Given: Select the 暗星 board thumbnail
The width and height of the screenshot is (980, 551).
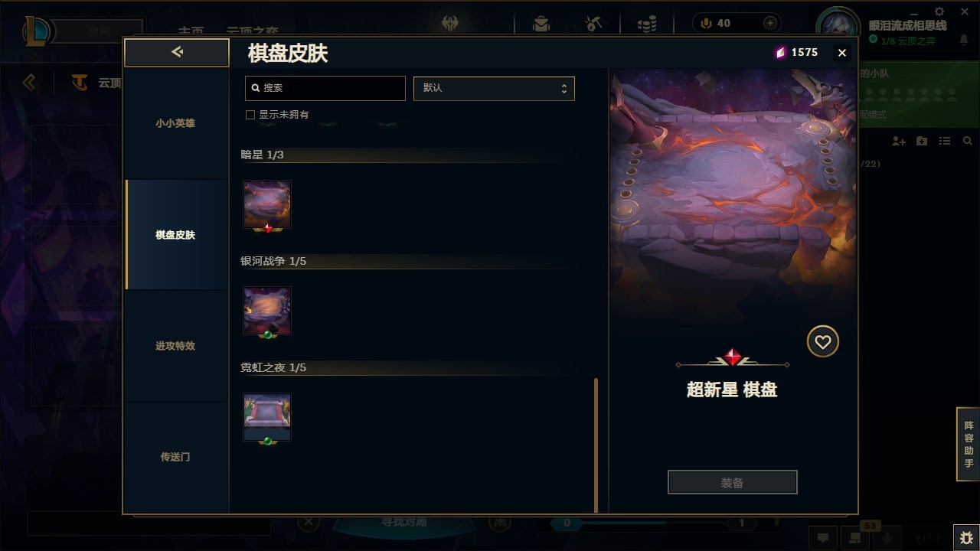Looking at the screenshot, I should 267,205.
